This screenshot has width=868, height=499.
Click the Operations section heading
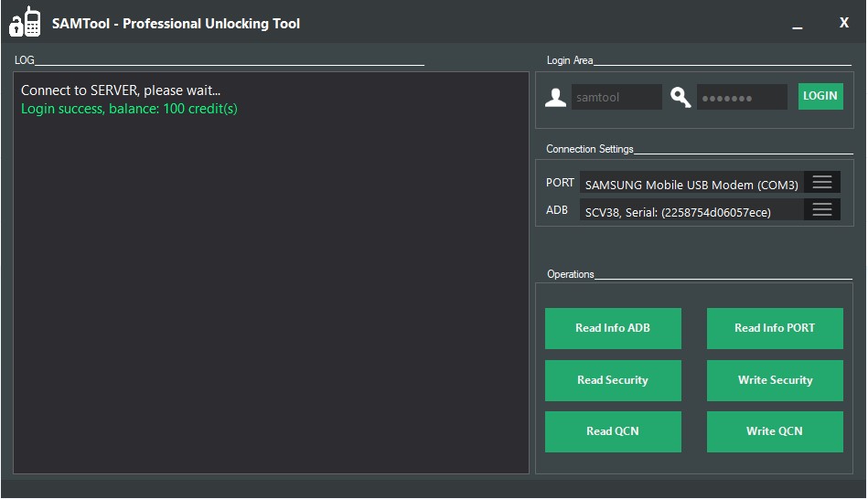570,274
